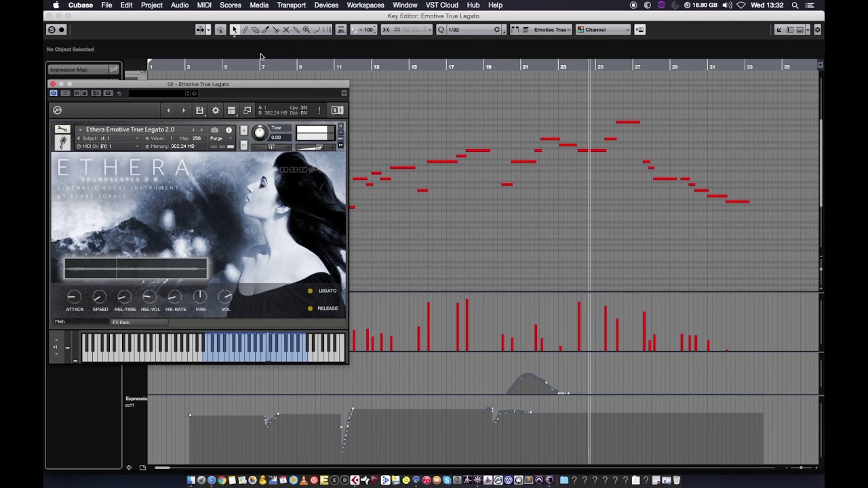Mute the Ethera instrument M button
Screen dimensions: 868x488
(243, 145)
